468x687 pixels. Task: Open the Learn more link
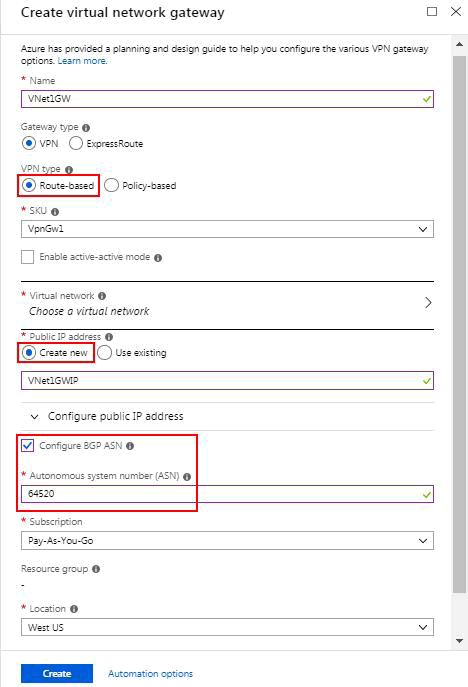[82, 61]
